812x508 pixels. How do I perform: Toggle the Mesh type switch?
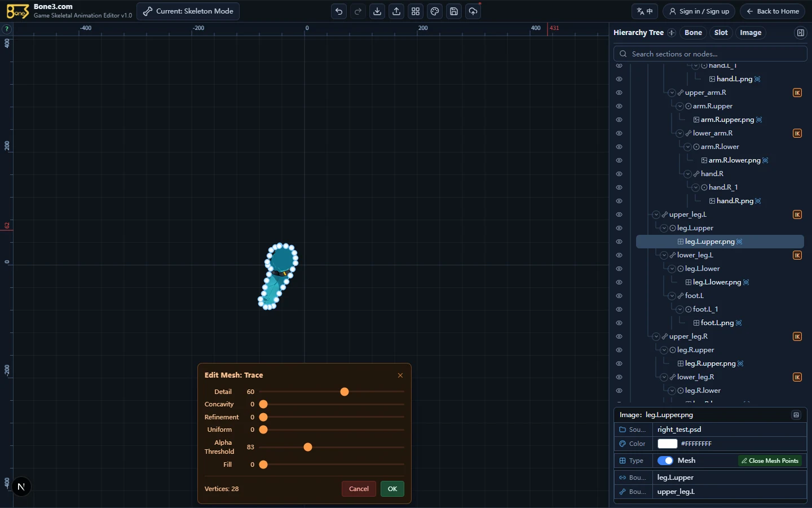(x=665, y=461)
